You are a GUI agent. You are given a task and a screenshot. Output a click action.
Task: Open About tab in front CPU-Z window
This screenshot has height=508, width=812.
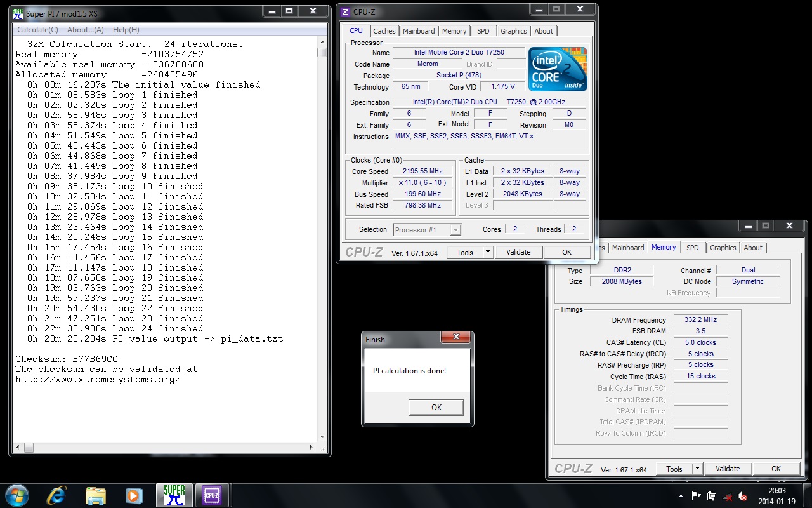[544, 31]
